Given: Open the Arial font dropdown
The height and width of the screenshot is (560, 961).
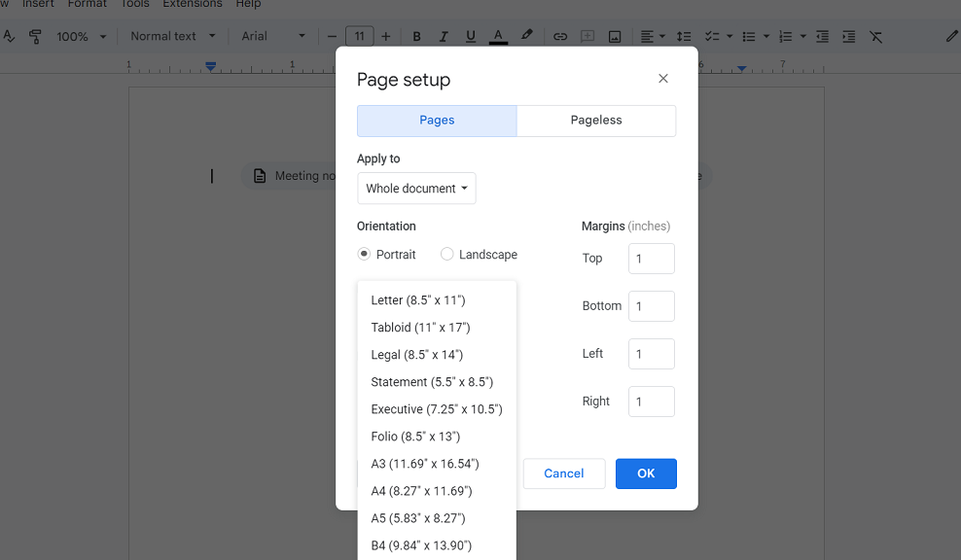Looking at the screenshot, I should [272, 37].
